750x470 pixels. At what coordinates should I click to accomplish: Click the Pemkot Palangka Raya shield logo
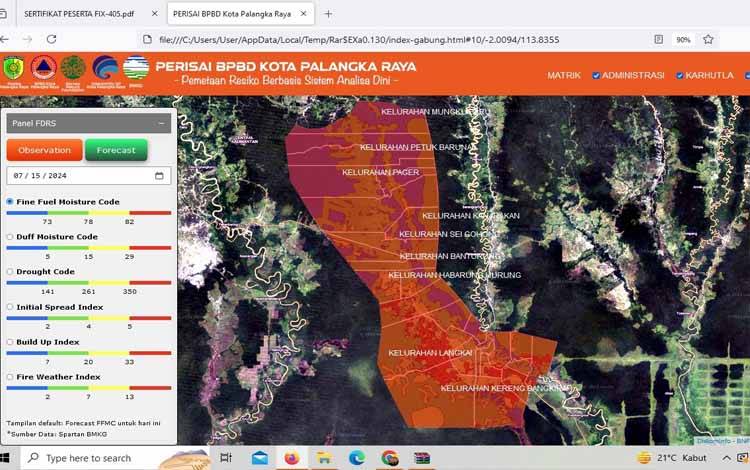click(13, 69)
